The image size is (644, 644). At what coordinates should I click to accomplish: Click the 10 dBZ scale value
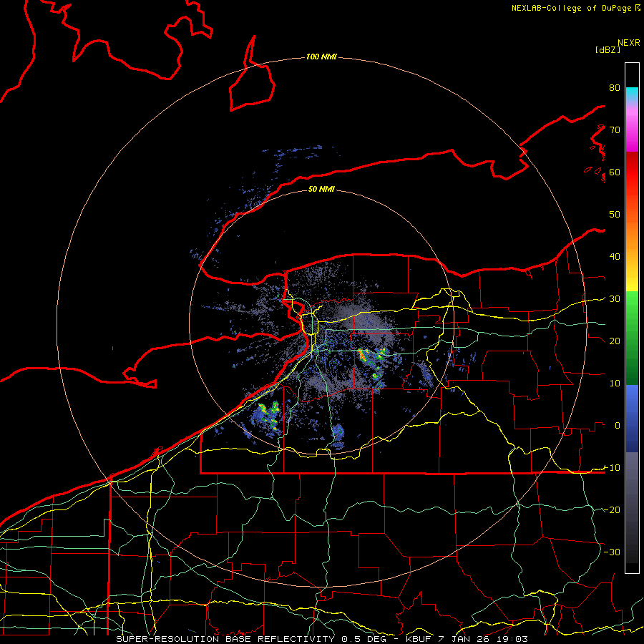[615, 384]
